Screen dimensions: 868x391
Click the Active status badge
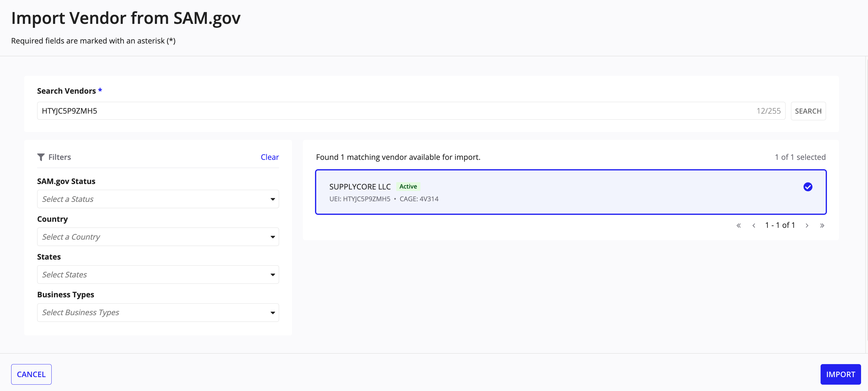coord(408,186)
